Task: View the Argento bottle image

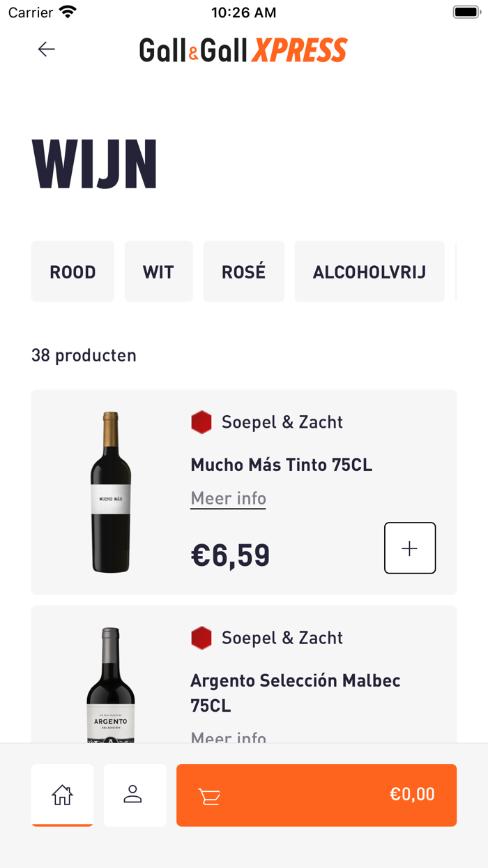Action: tap(111, 685)
